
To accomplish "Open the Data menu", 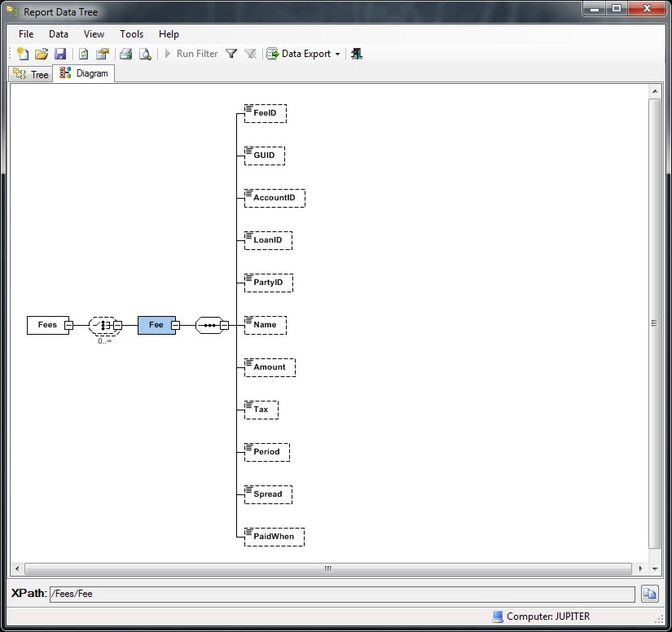I will (x=58, y=34).
